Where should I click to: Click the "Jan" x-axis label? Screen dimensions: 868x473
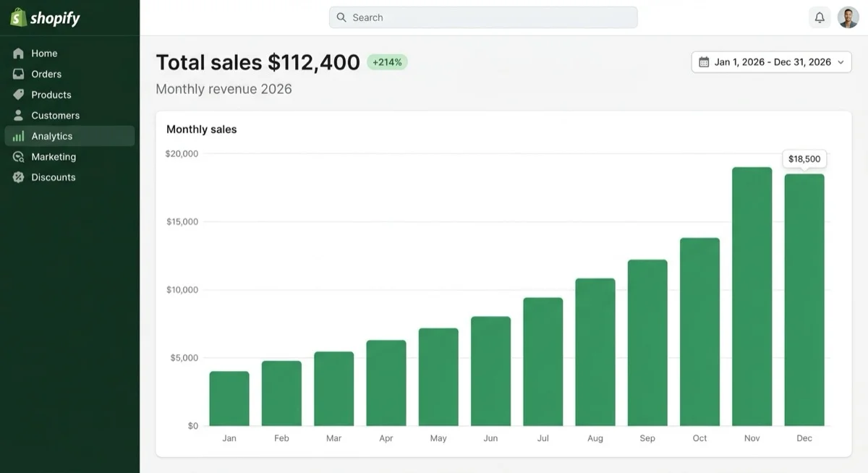[229, 438]
